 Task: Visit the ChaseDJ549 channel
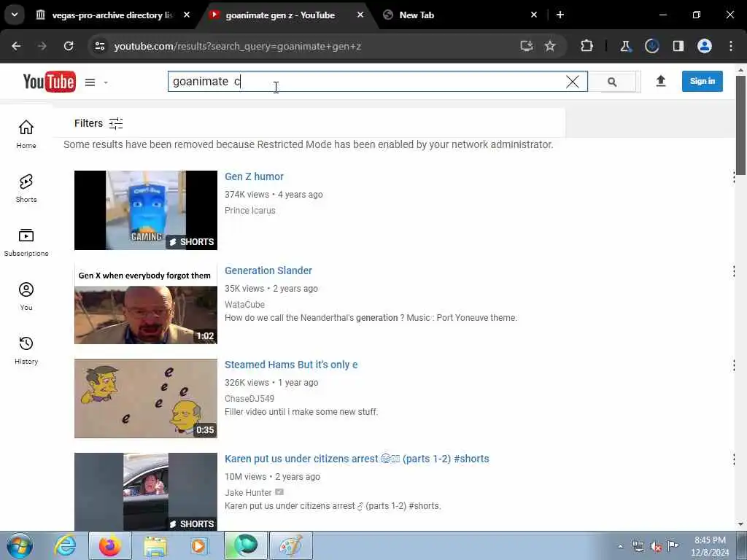(249, 399)
